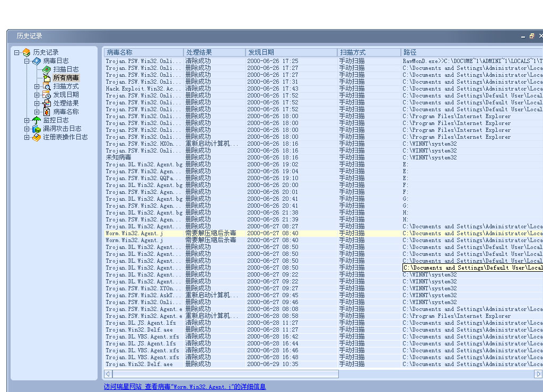Minimize the 历史记录 window
The height and width of the screenshot is (392, 543).
click(x=523, y=36)
